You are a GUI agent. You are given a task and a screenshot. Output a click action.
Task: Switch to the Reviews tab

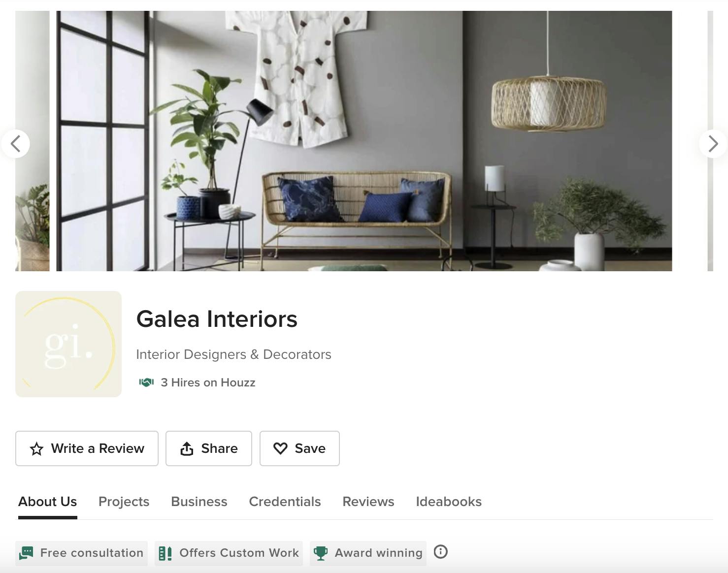click(x=368, y=502)
